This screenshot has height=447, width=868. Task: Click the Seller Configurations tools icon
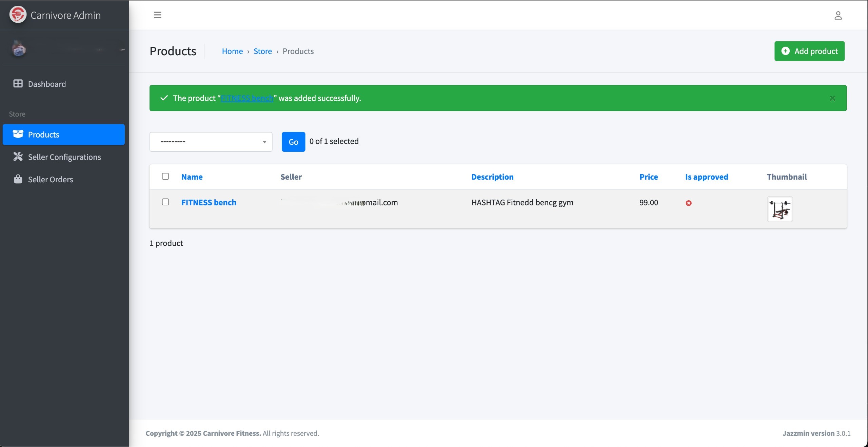coord(18,157)
